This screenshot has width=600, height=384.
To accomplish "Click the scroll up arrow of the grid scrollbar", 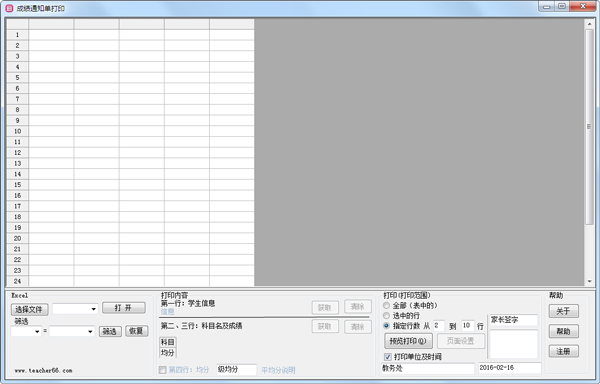I will tap(589, 24).
